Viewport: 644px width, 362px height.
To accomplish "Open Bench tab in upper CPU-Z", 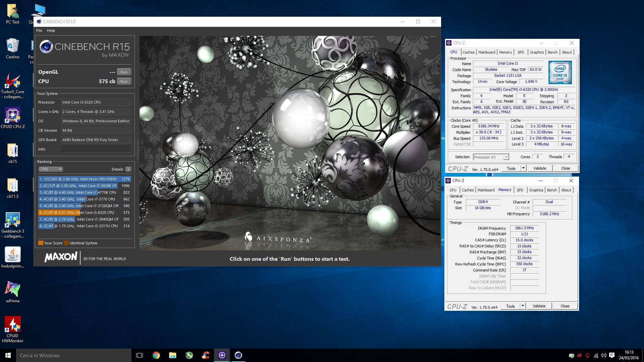I will click(552, 52).
